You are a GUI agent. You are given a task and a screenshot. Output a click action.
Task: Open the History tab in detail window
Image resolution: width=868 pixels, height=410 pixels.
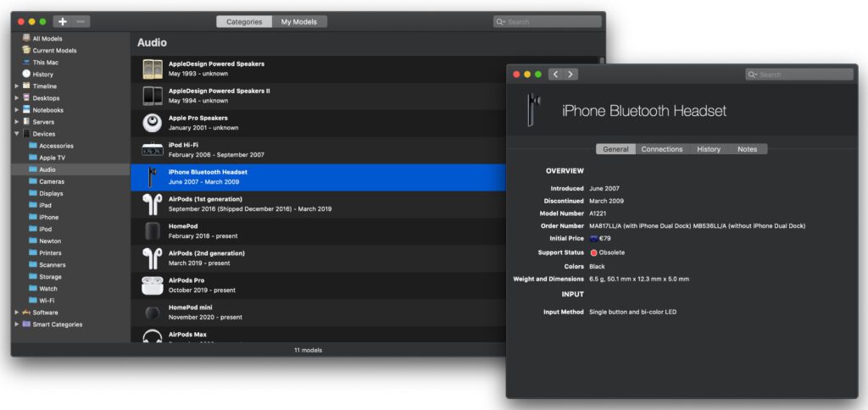click(709, 149)
